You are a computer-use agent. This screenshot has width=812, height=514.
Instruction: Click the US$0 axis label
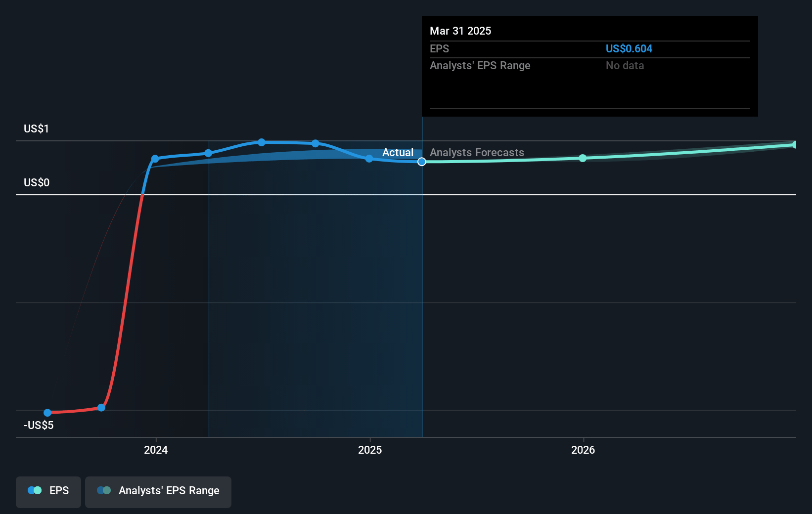coord(37,182)
